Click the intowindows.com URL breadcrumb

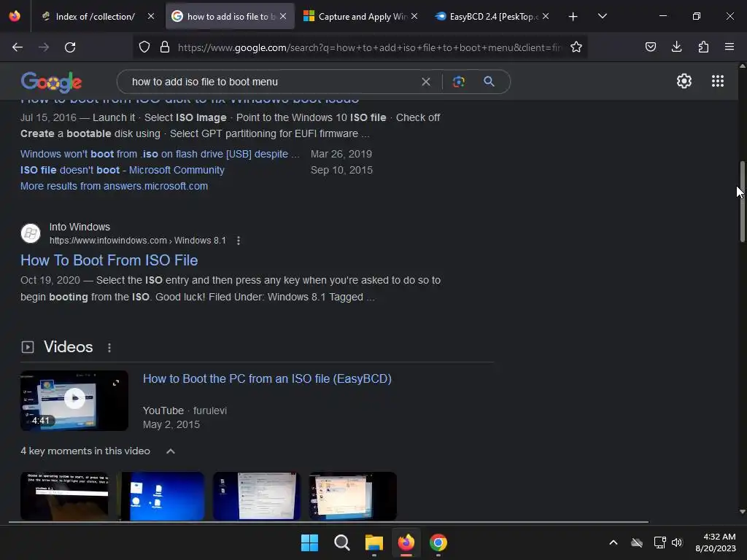click(x=138, y=241)
